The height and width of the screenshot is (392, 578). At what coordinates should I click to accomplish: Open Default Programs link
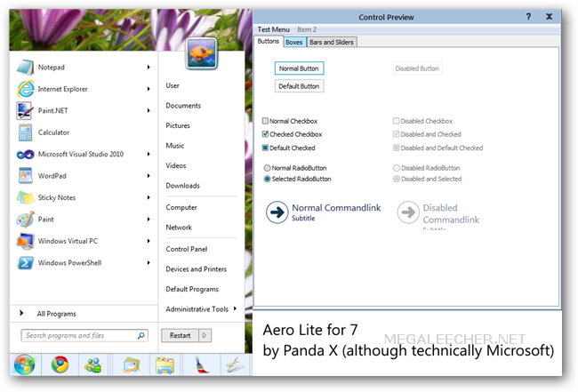coord(192,289)
